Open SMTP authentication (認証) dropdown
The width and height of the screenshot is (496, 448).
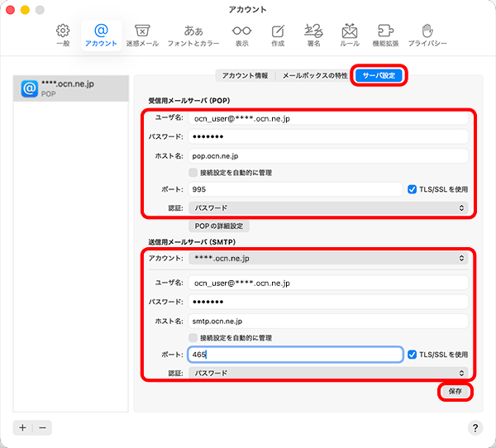pos(328,373)
